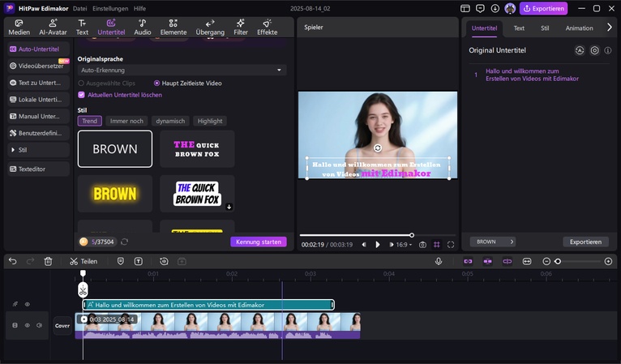This screenshot has width=621, height=364.
Task: Open the BROWN style selector in properties panel
Action: tap(493, 242)
